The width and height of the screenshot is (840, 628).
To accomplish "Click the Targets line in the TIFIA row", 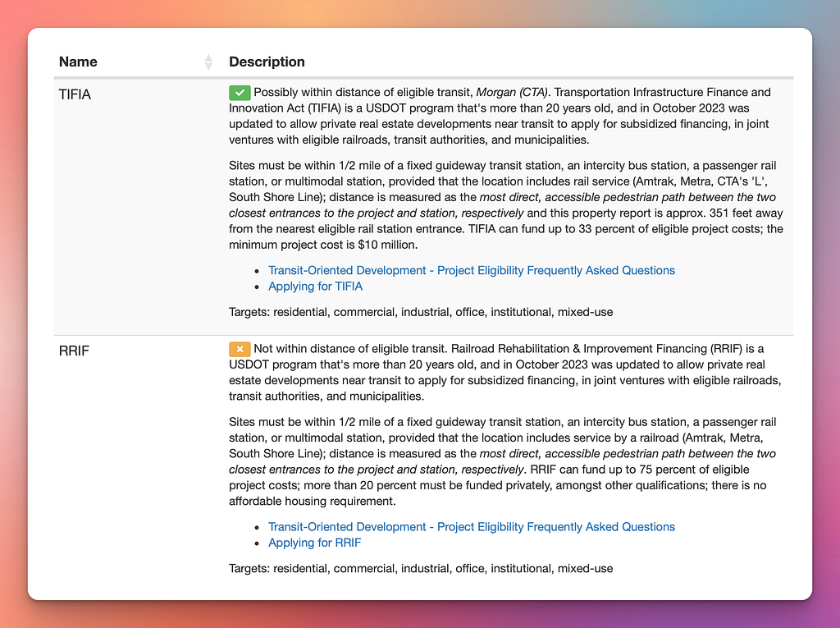I will 421,312.
